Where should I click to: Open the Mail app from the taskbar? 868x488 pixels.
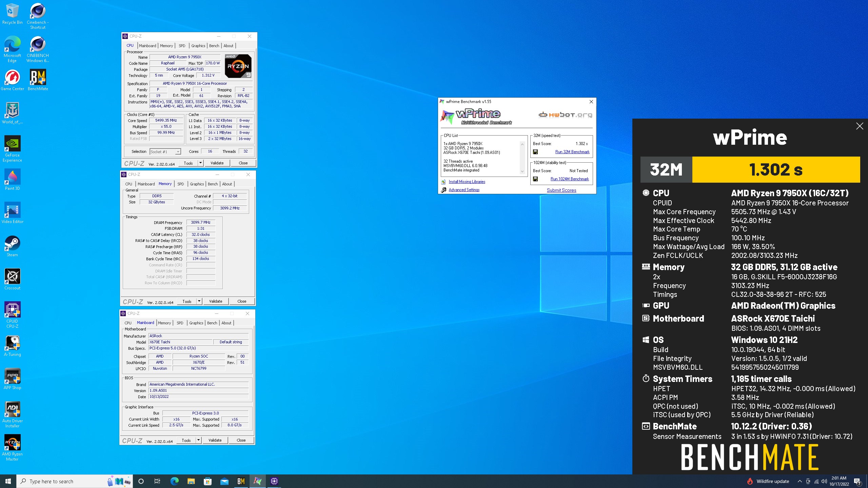pyautogui.click(x=224, y=481)
